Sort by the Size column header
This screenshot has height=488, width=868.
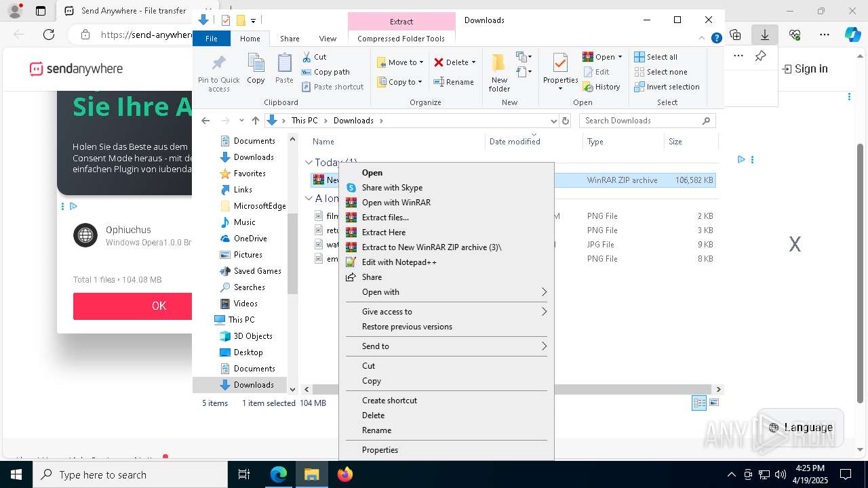click(x=690, y=141)
